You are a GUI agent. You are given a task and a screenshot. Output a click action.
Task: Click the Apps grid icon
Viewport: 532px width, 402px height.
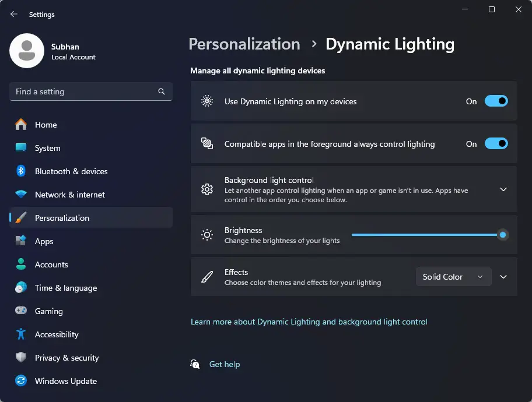21,241
